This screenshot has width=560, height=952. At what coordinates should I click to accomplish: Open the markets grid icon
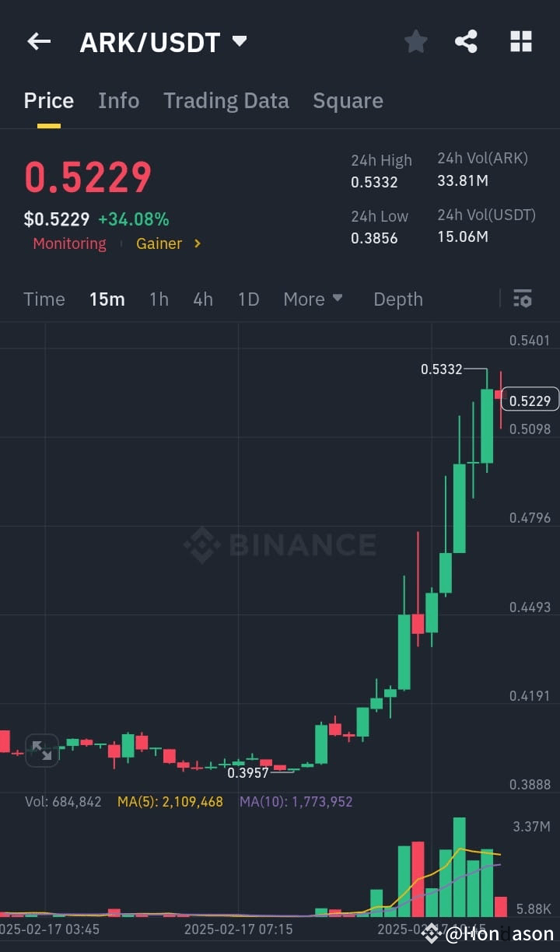(x=520, y=41)
